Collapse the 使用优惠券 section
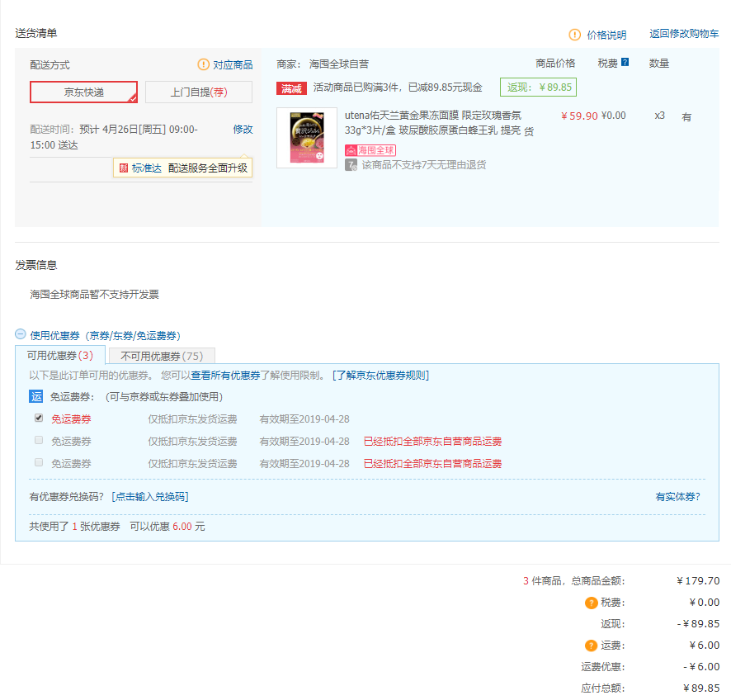 tap(20, 334)
